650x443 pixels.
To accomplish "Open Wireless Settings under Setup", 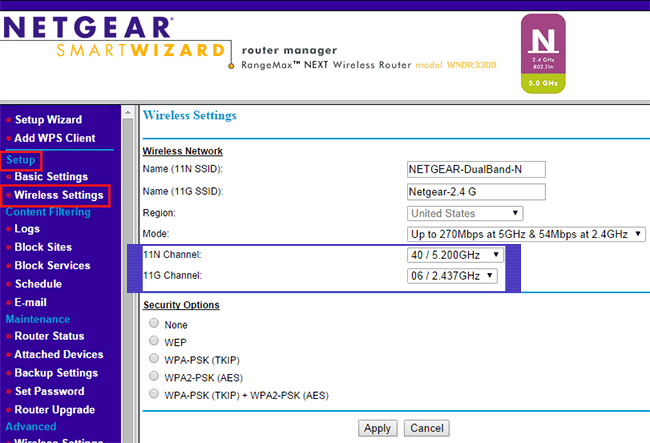I will pos(58,195).
